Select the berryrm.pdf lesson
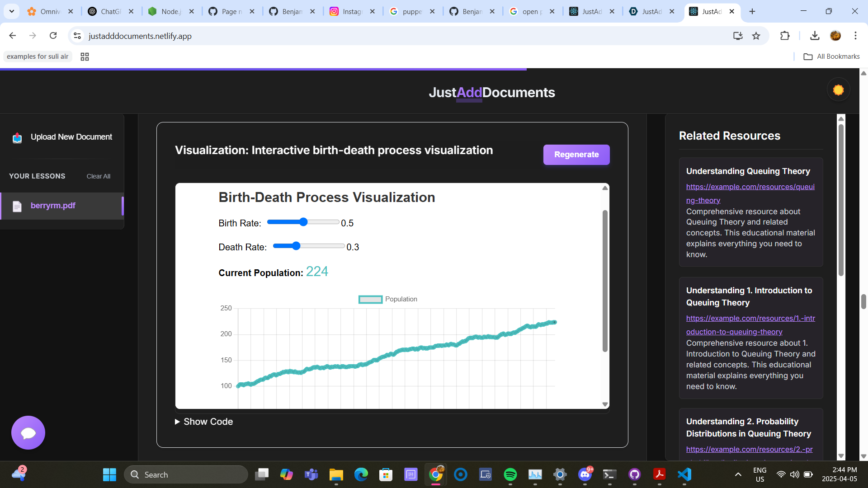 (x=53, y=206)
